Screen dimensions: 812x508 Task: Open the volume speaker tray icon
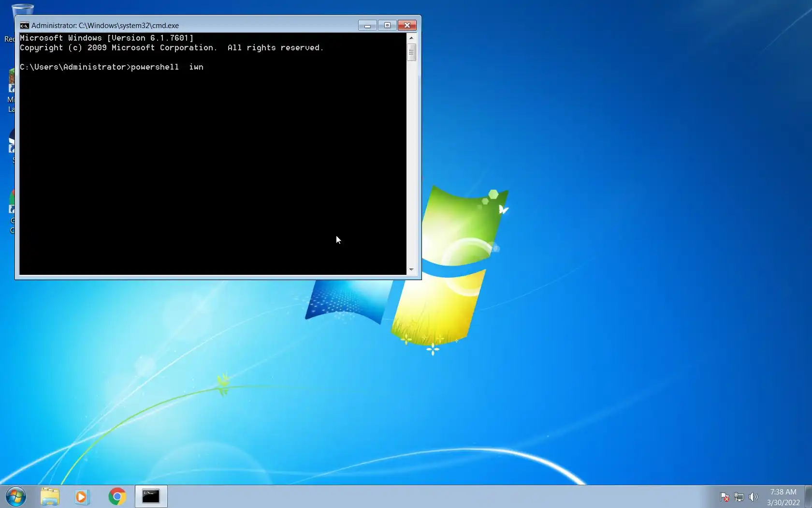tap(754, 497)
